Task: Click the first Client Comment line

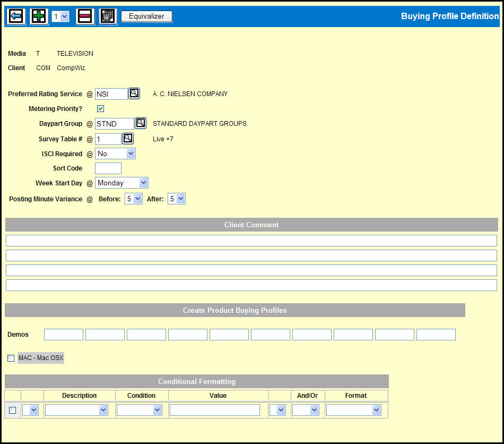Action: click(x=251, y=241)
